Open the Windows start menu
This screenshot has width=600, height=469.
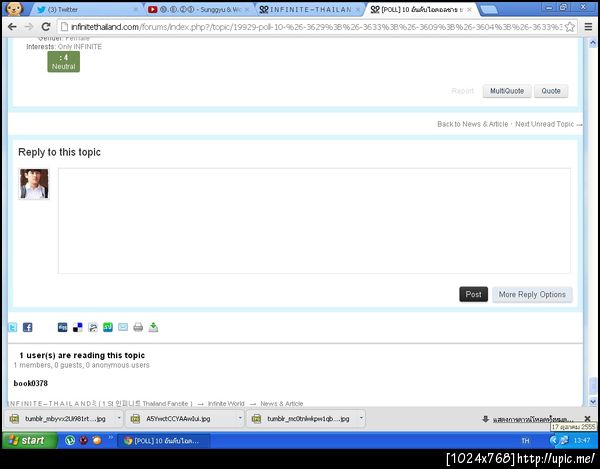pyautogui.click(x=29, y=440)
